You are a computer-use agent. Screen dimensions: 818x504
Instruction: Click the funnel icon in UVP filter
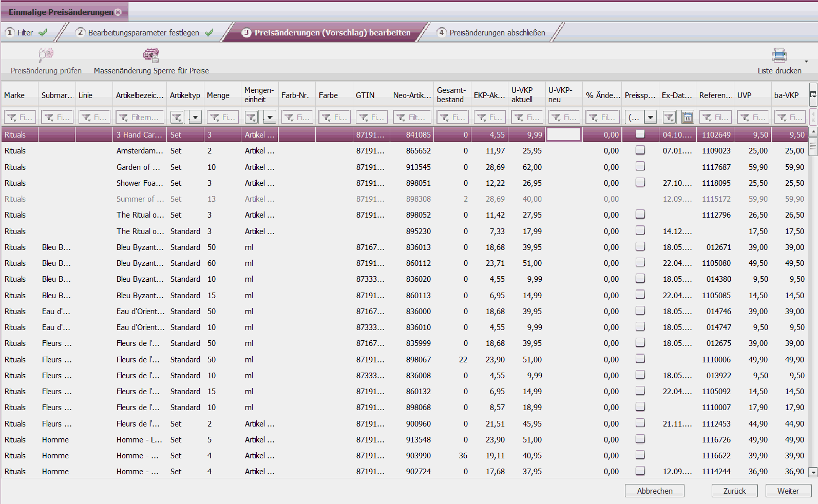745,118
